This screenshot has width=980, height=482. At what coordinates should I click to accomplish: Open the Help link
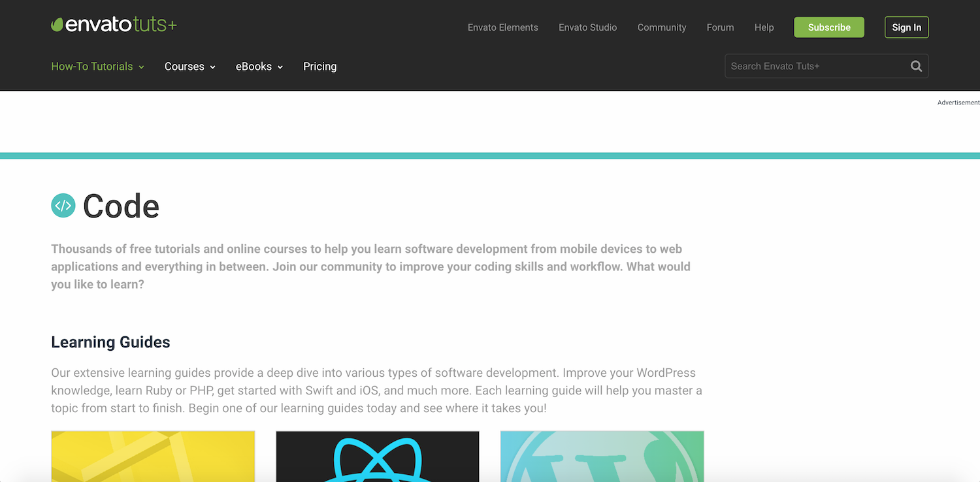(764, 27)
